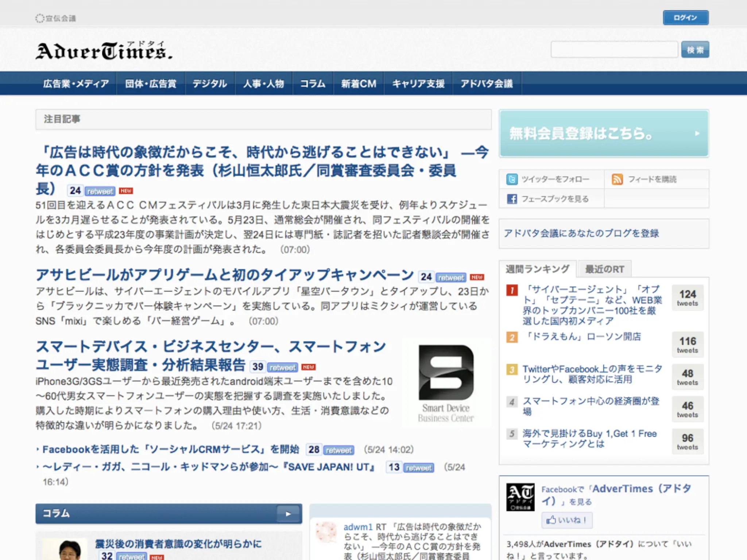Open アサヒビール タイアップキャンペーン headline
747x560 pixels.
225,275
